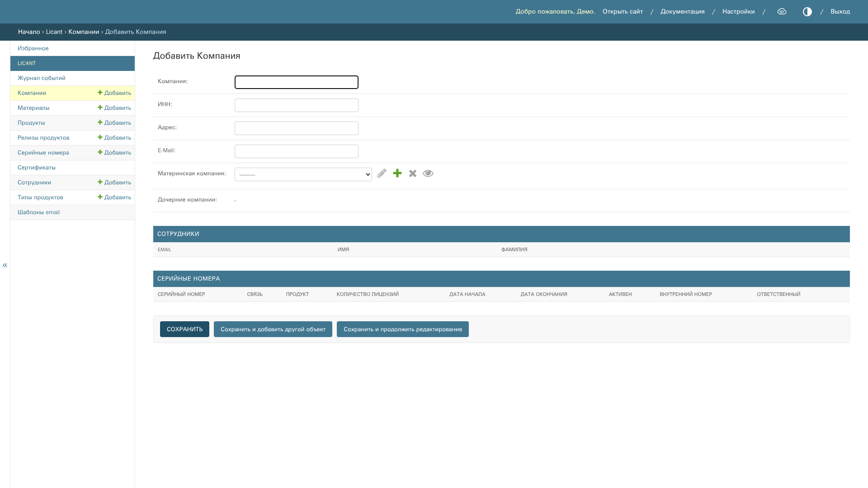Focus the ИНН input field

coord(297,105)
